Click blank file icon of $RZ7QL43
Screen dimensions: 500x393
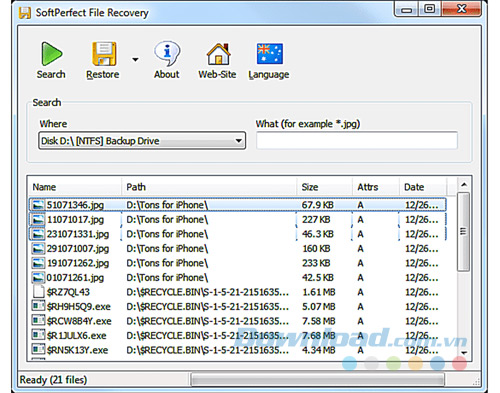point(39,291)
